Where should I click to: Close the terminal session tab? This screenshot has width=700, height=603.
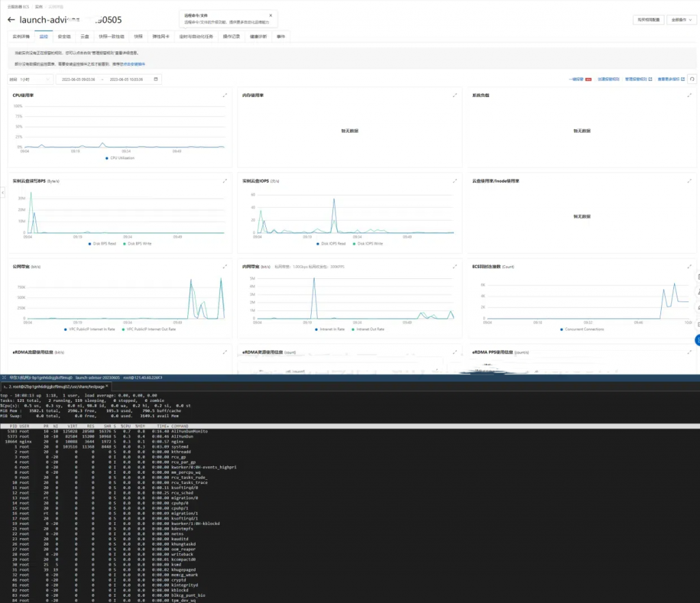tap(107, 386)
